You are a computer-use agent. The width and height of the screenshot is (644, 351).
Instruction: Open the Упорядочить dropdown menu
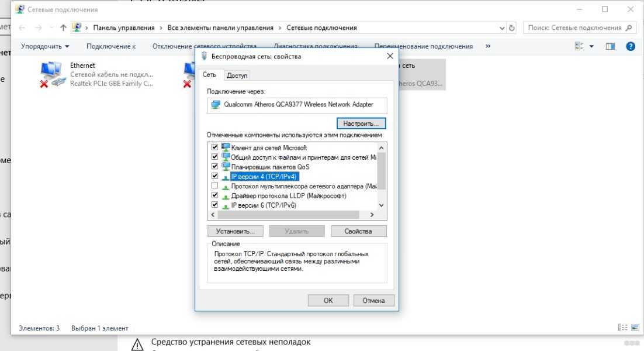point(45,46)
